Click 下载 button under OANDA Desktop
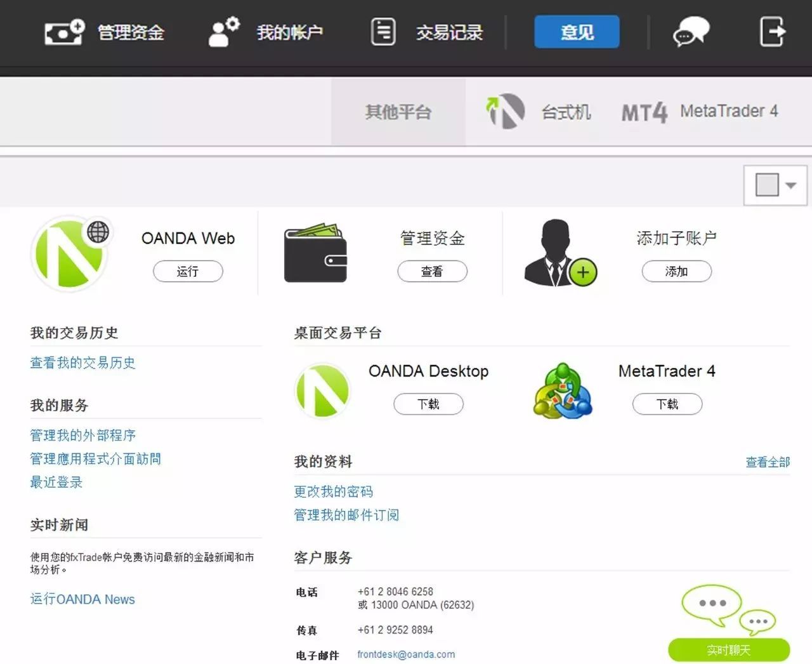 [428, 404]
